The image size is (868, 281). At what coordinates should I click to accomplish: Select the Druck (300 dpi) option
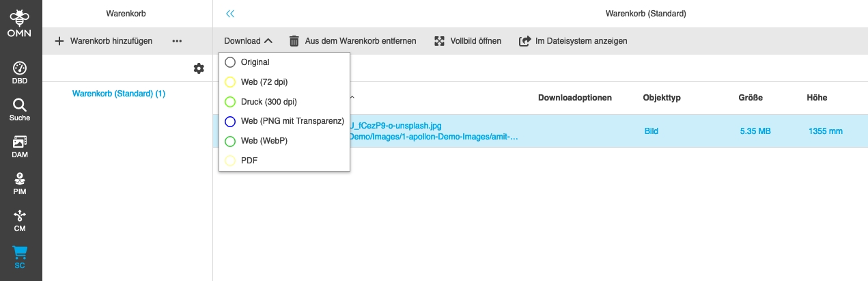tap(230, 102)
